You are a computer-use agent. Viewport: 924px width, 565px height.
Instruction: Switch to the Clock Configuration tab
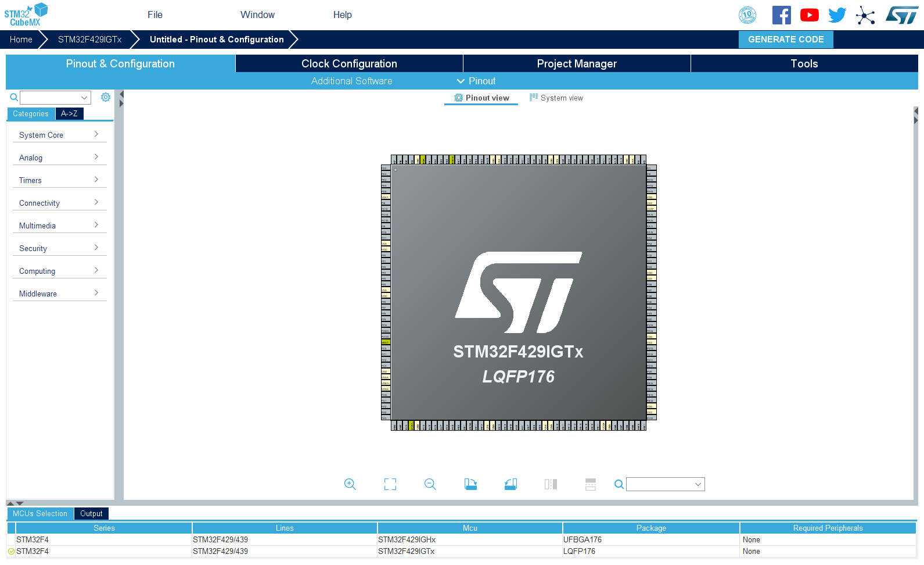[349, 64]
